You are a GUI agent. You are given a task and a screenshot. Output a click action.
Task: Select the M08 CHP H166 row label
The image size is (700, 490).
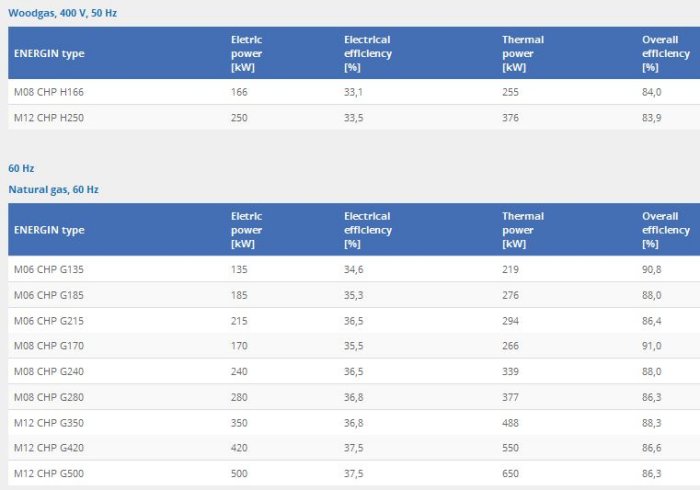pos(48,92)
